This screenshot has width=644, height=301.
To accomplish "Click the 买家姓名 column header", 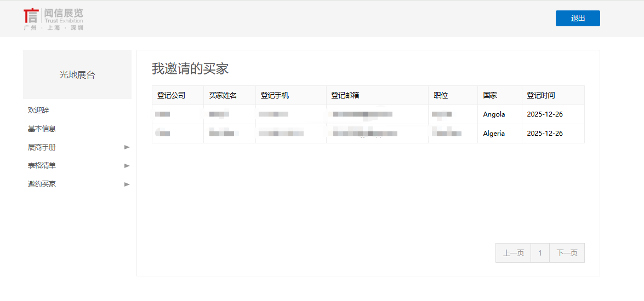I will click(223, 95).
